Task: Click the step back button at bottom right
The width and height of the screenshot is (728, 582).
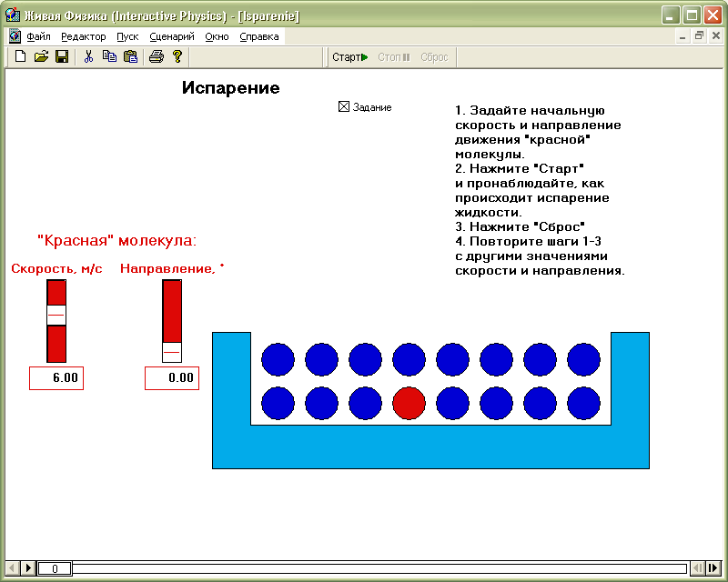Action: [698, 567]
